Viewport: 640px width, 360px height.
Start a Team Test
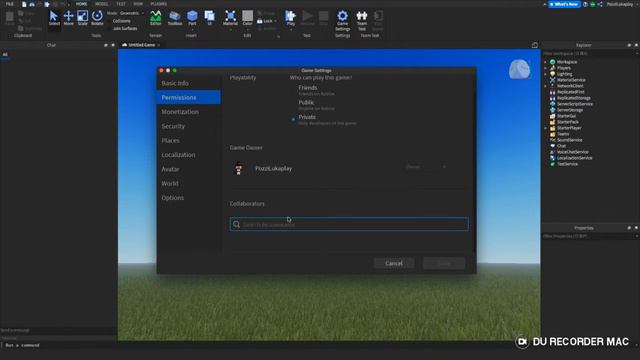[x=362, y=20]
